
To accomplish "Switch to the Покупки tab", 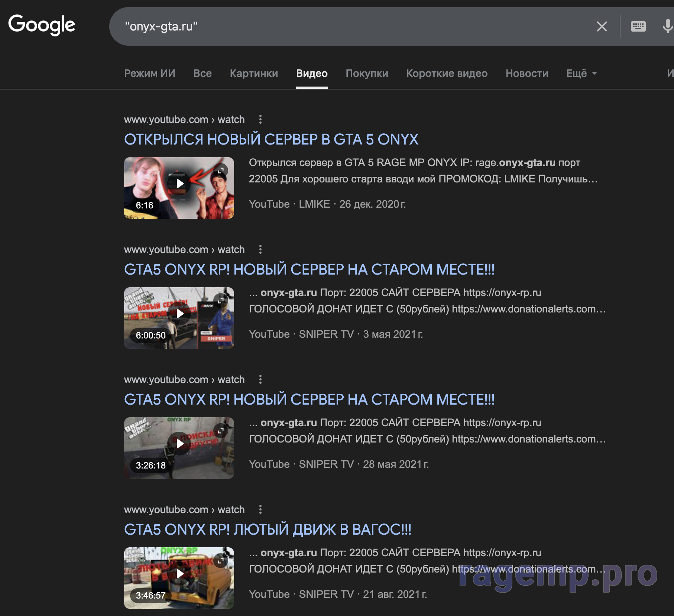I will pos(367,74).
